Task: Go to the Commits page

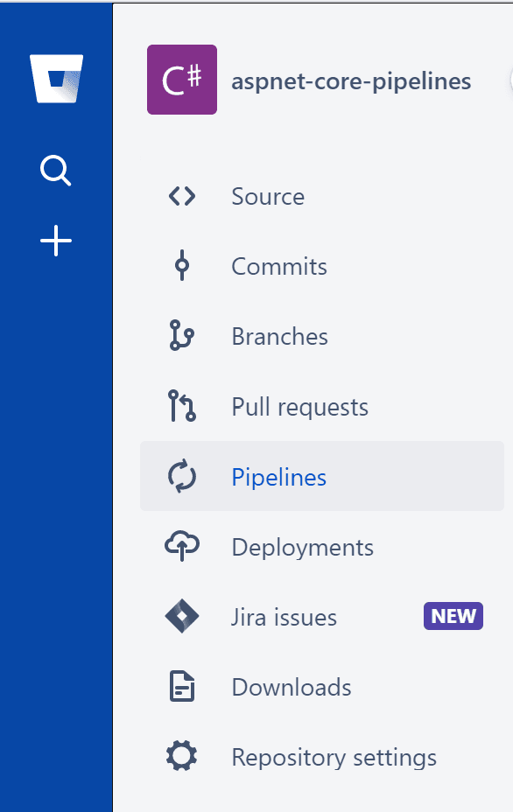Action: (279, 266)
